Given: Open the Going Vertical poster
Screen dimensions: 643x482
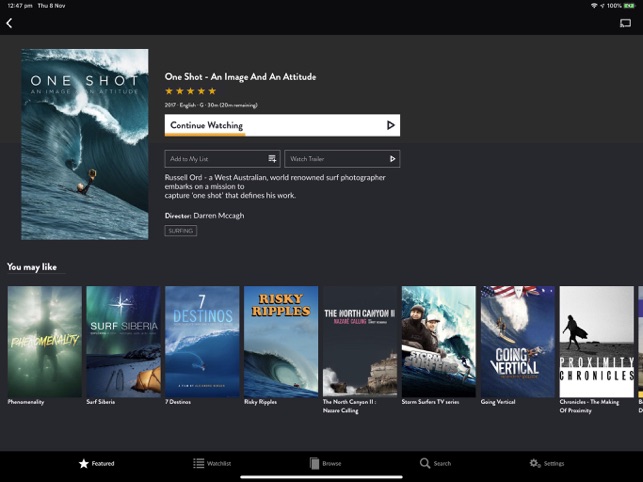Looking at the screenshot, I should coord(517,341).
